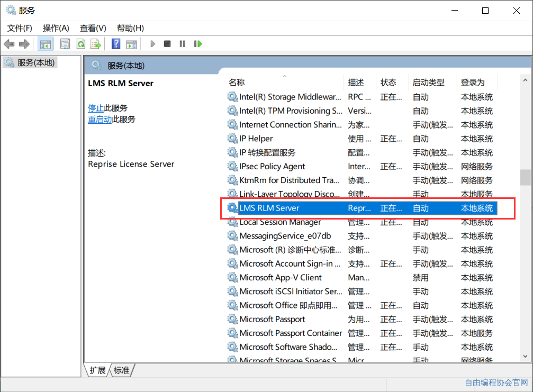Viewport: 533px width, 392px height.
Task: Click the scrollbar down arrow
Action: coord(525,356)
